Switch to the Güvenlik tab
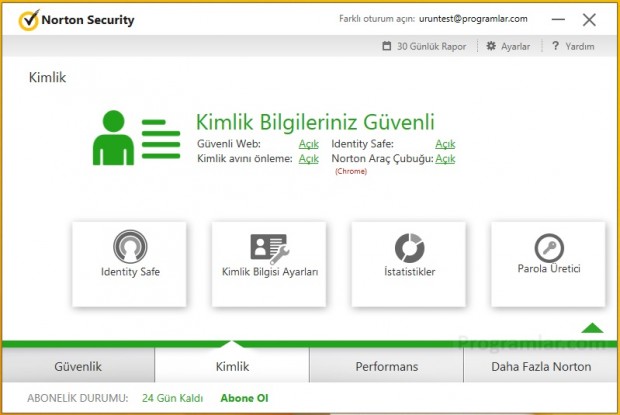This screenshot has height=415, width=620. (78, 366)
